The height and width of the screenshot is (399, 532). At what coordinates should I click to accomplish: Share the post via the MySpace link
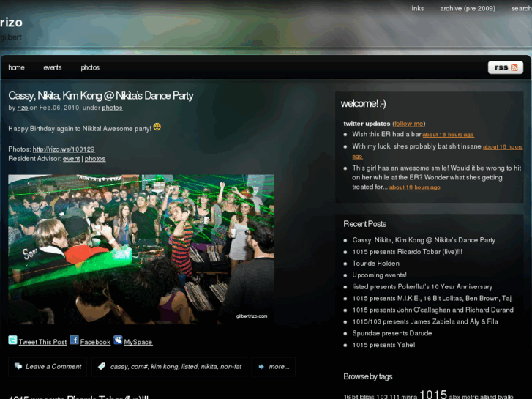pos(138,342)
